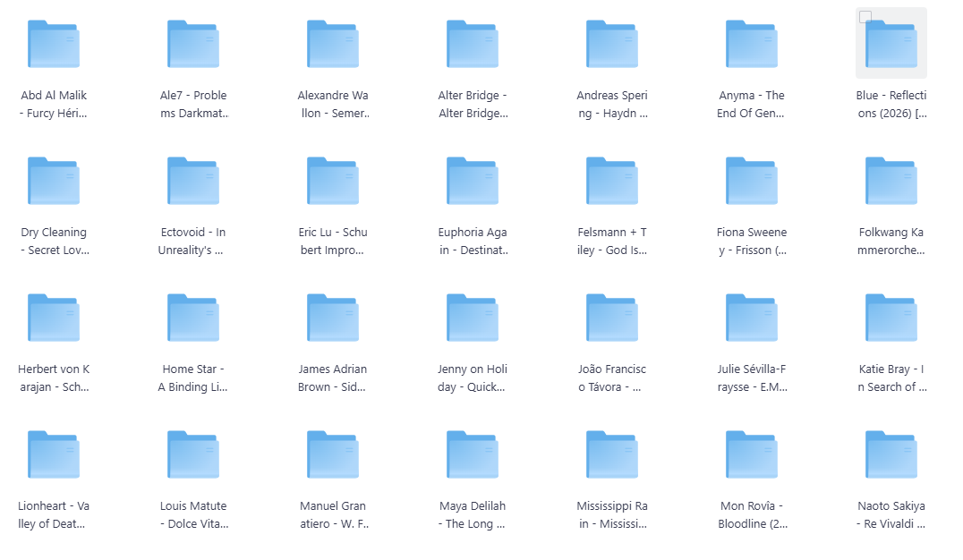
Task: Click the Eric Lu - Schubert folder icon
Action: (333, 181)
